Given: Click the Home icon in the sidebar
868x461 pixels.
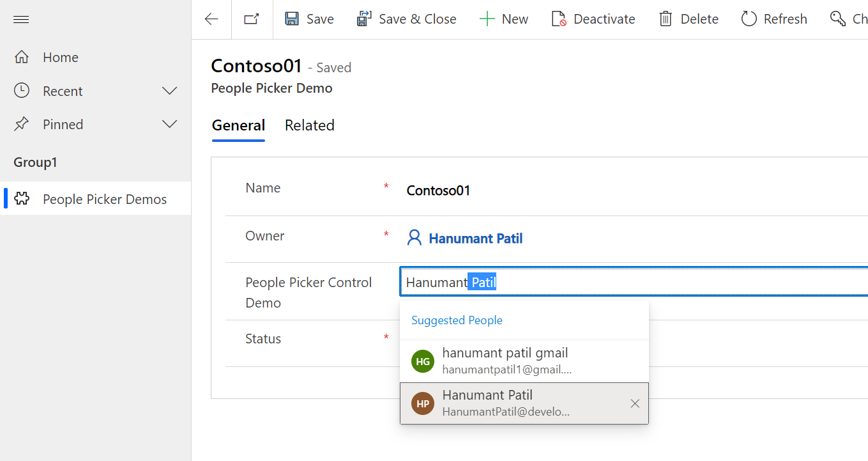Looking at the screenshot, I should coord(21,57).
